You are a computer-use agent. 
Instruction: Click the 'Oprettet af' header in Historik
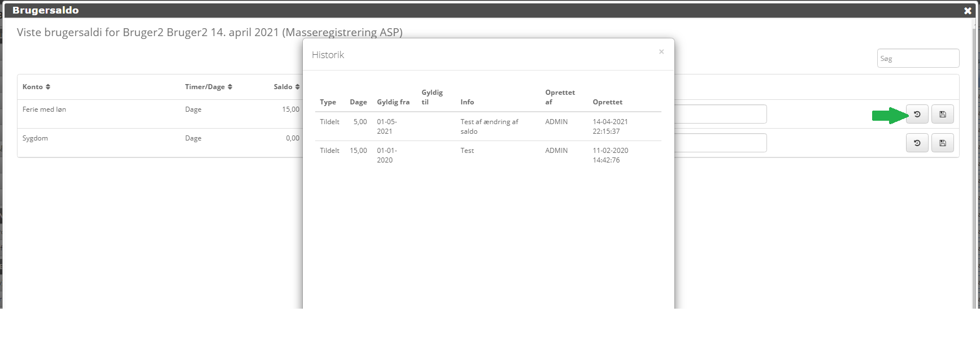pyautogui.click(x=559, y=97)
